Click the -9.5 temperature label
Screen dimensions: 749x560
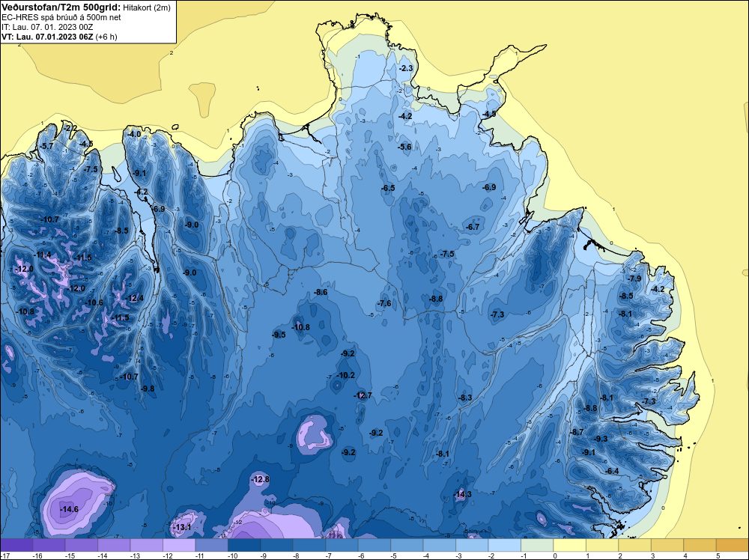click(279, 335)
